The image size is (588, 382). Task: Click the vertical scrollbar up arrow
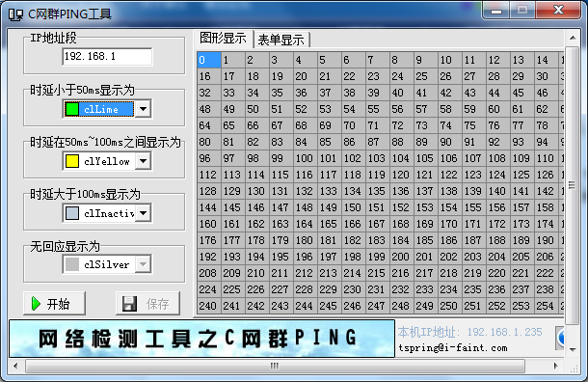coord(573,38)
